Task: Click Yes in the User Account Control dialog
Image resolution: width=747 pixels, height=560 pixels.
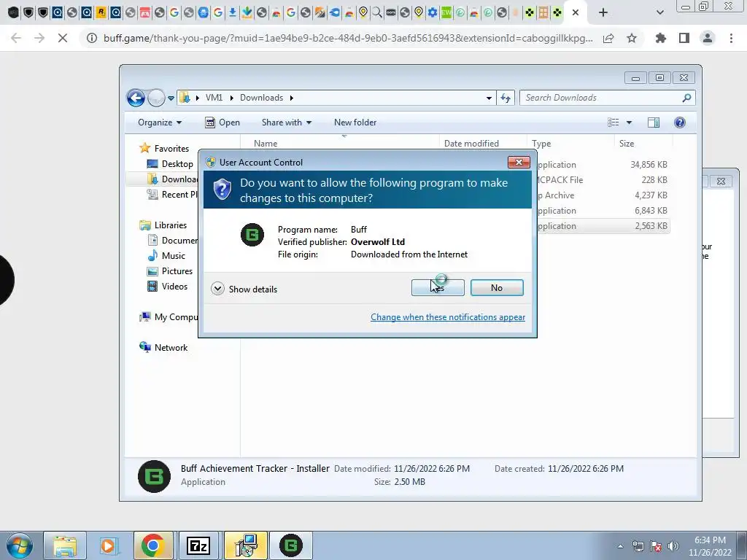Action: coord(438,287)
